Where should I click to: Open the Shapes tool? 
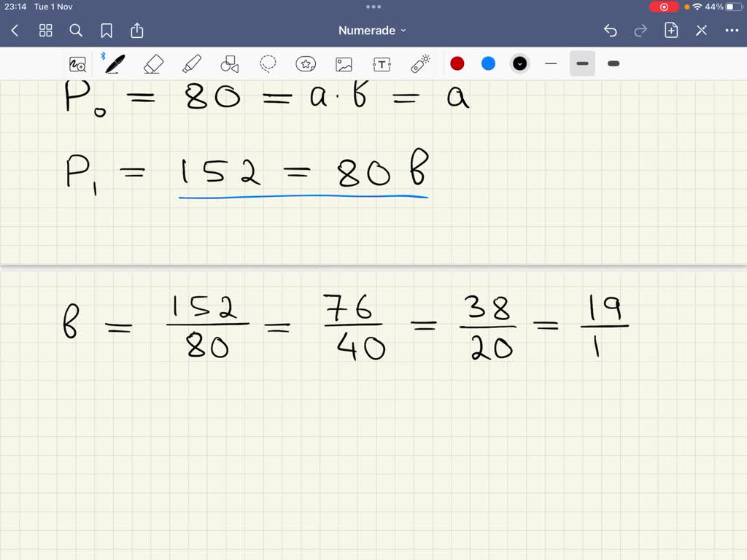(x=230, y=63)
